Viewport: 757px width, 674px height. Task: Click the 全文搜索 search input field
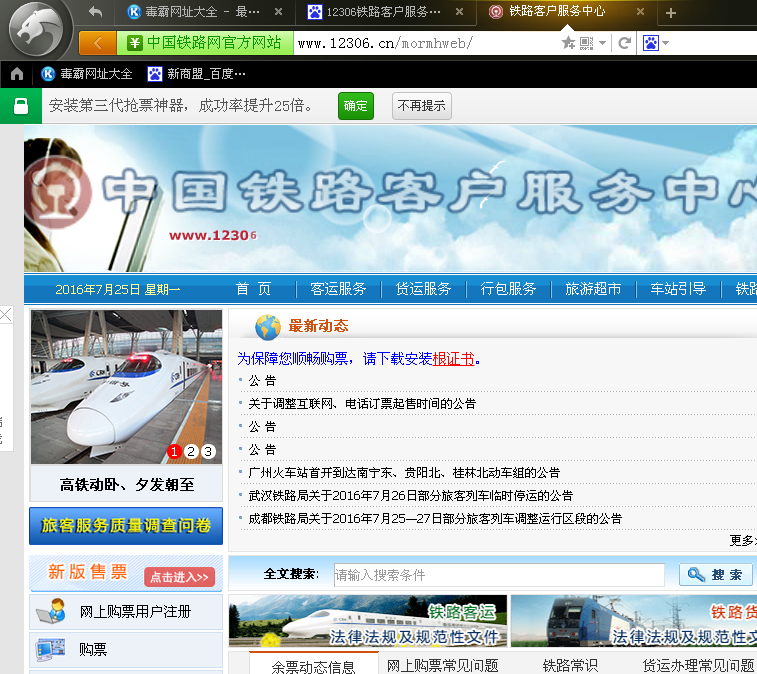pos(499,575)
